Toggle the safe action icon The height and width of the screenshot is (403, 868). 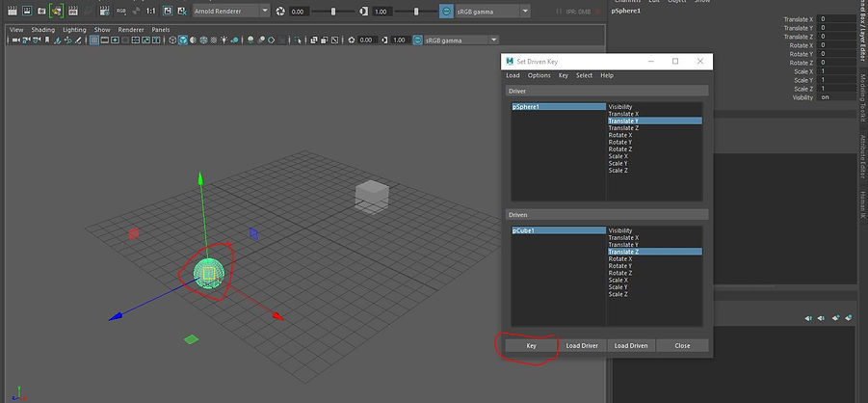tap(145, 40)
